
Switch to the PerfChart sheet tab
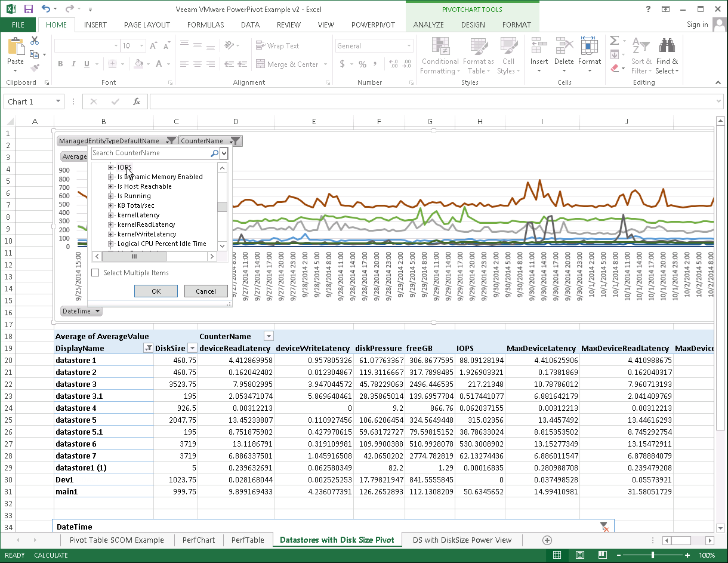tap(199, 540)
